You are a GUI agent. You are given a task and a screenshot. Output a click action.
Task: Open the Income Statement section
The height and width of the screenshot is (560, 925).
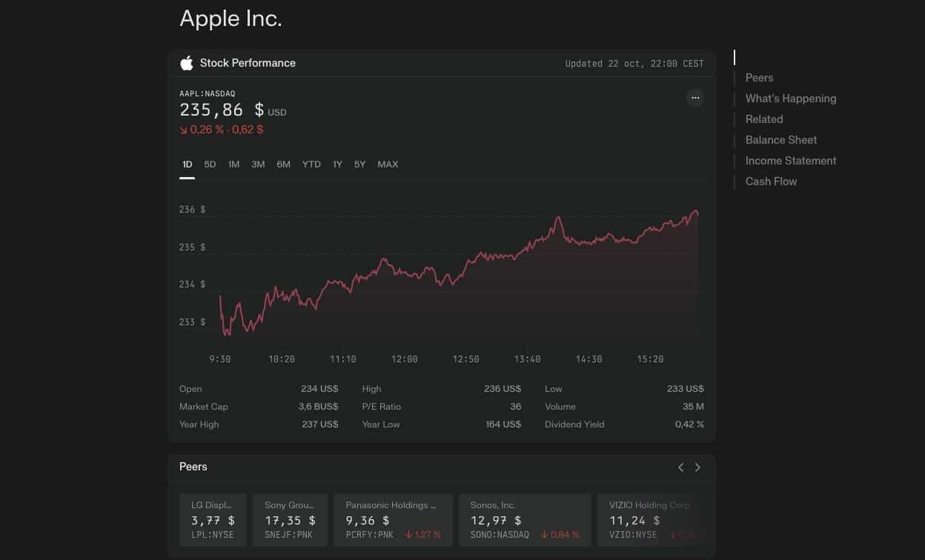(x=790, y=160)
